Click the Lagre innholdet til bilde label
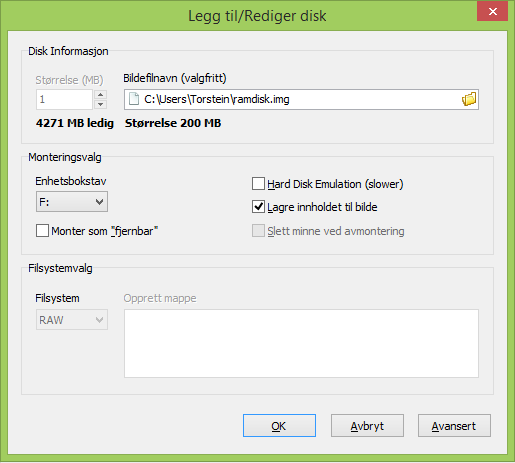The image size is (515, 463). point(322,207)
